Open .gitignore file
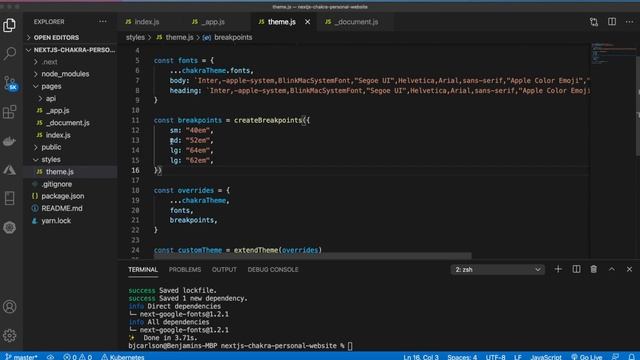 pyautogui.click(x=56, y=184)
